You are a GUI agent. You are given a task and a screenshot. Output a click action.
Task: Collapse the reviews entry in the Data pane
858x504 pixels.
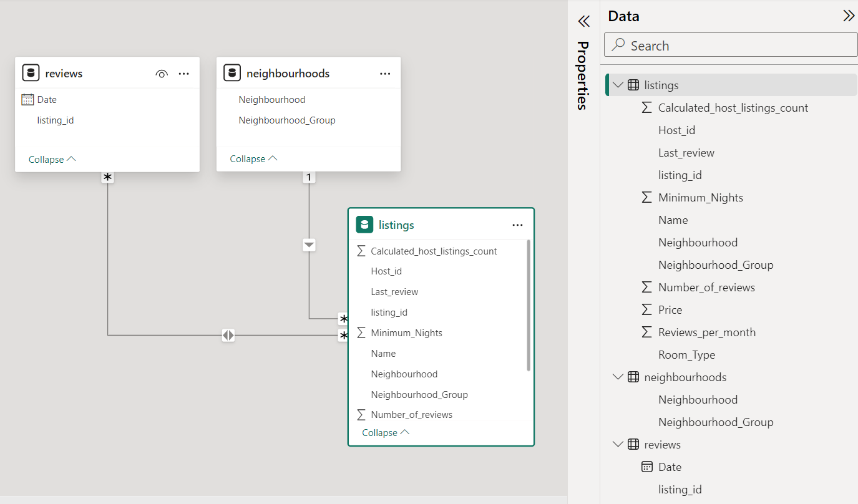tap(618, 444)
